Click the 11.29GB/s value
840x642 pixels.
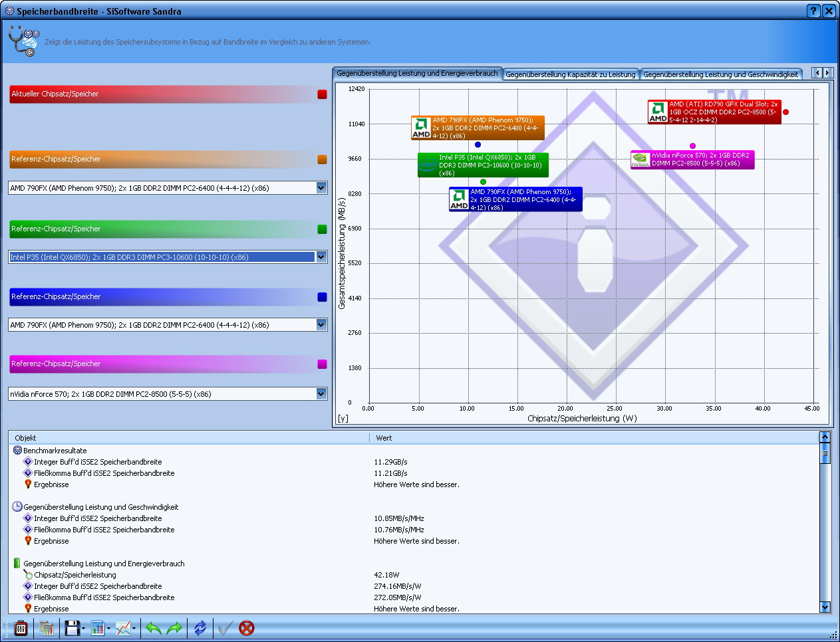coord(390,462)
